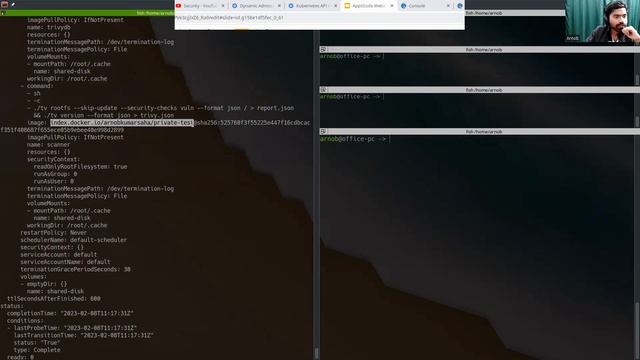640x360 pixels.
Task: Select the AppsCode Webinar browser tab
Action: click(x=369, y=6)
